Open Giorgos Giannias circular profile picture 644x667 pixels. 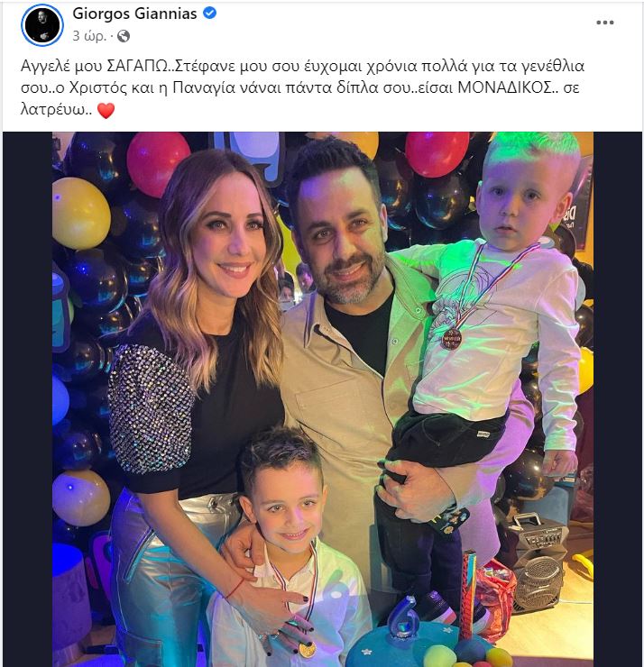pos(42,24)
